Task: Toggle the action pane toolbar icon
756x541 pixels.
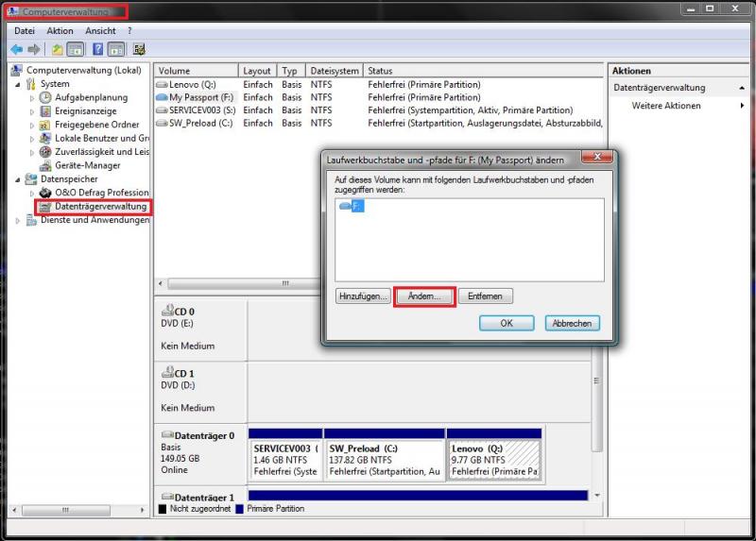Action: point(116,49)
